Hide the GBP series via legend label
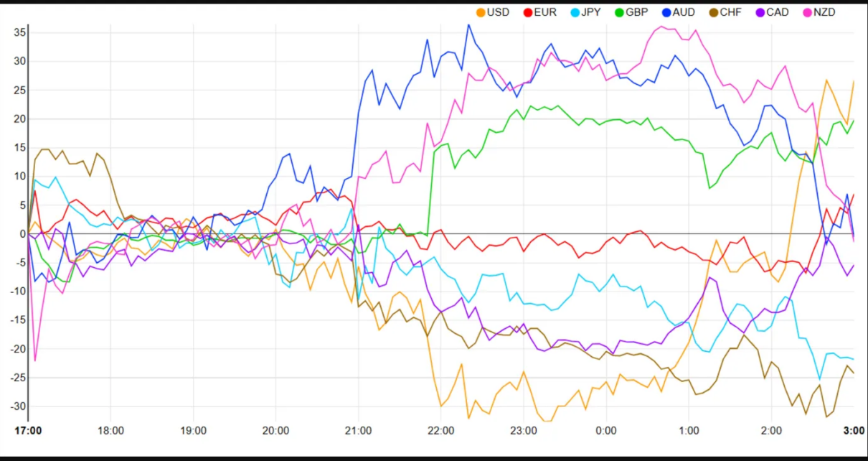This screenshot has width=868, height=461. coord(638,12)
